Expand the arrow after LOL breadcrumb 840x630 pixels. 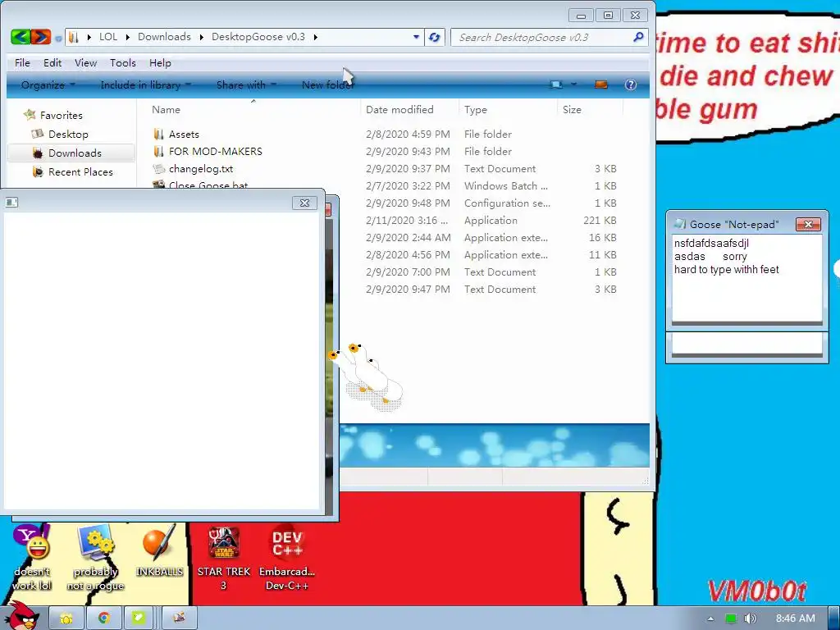click(127, 37)
